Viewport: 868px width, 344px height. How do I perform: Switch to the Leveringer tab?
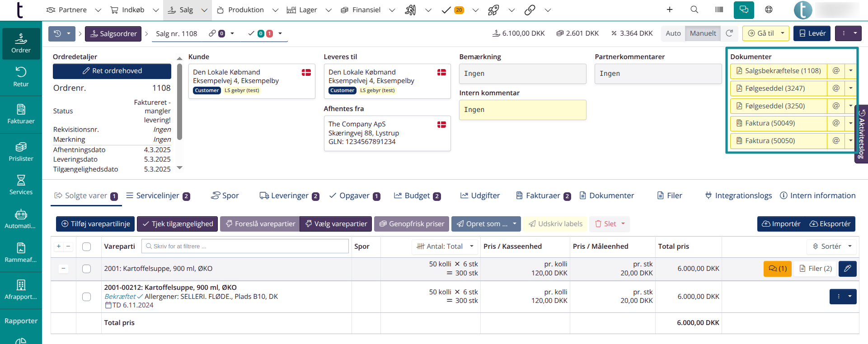[x=289, y=196]
